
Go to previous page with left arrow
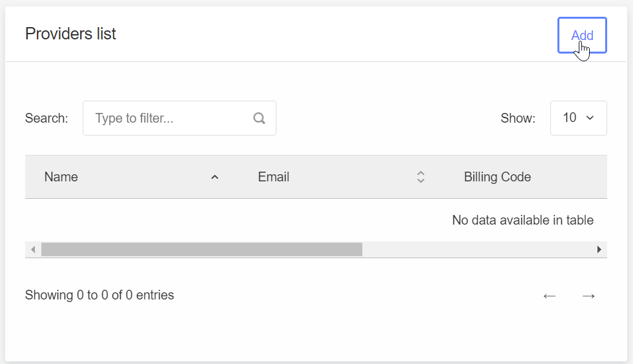(549, 296)
